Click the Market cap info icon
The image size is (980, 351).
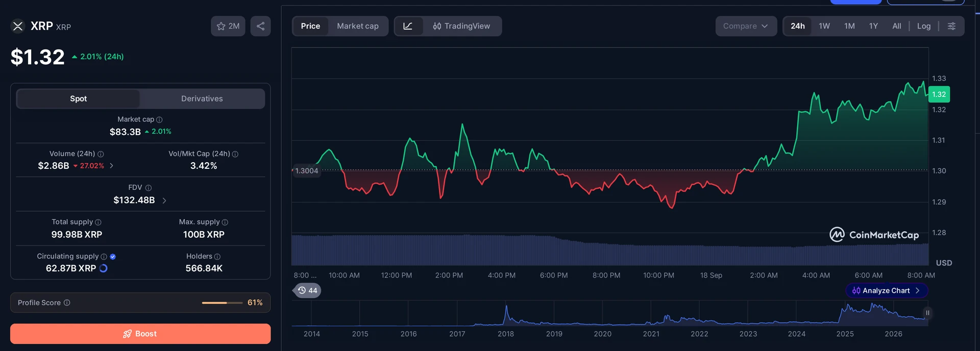tap(159, 119)
